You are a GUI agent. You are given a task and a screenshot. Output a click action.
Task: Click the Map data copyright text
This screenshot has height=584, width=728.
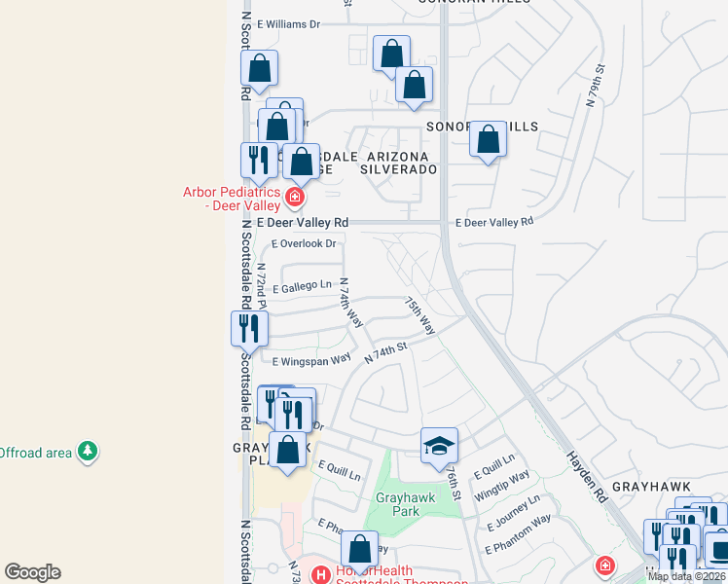coord(687,576)
